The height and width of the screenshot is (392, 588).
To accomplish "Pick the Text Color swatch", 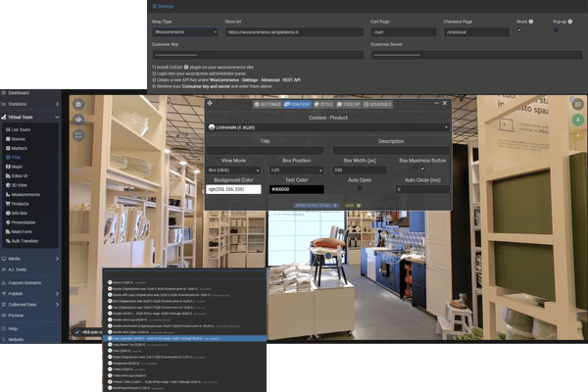I will 297,189.
